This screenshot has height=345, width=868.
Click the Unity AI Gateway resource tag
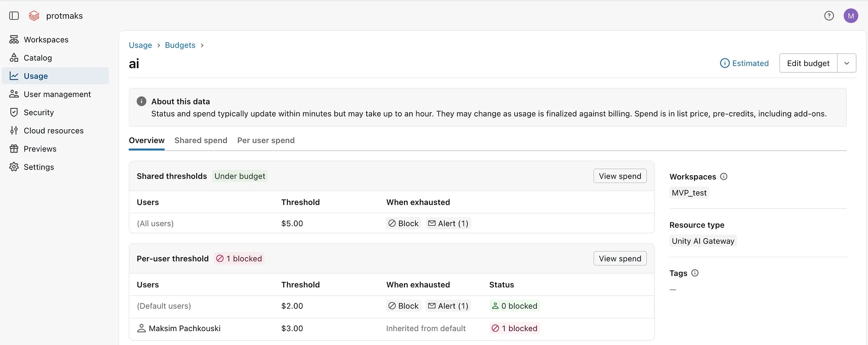click(703, 241)
